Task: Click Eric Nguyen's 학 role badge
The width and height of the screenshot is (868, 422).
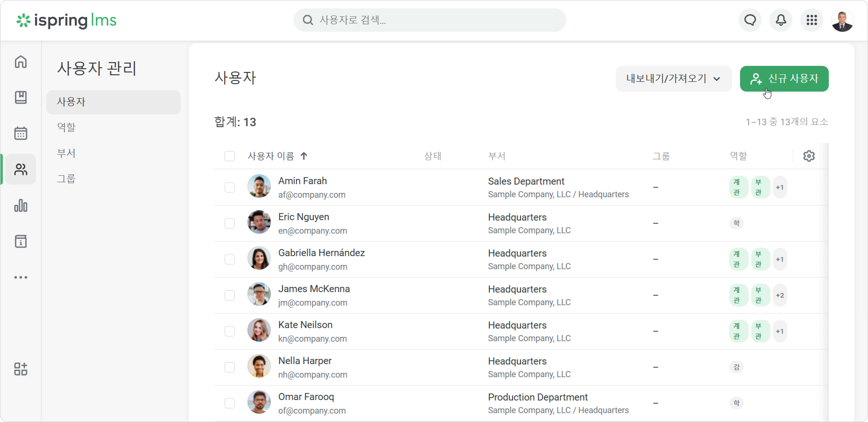Action: coord(737,223)
